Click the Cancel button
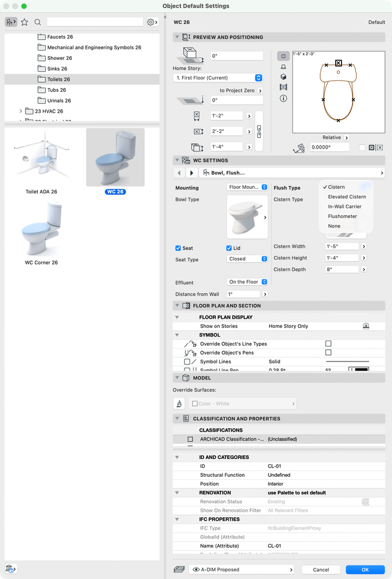 (x=321, y=569)
